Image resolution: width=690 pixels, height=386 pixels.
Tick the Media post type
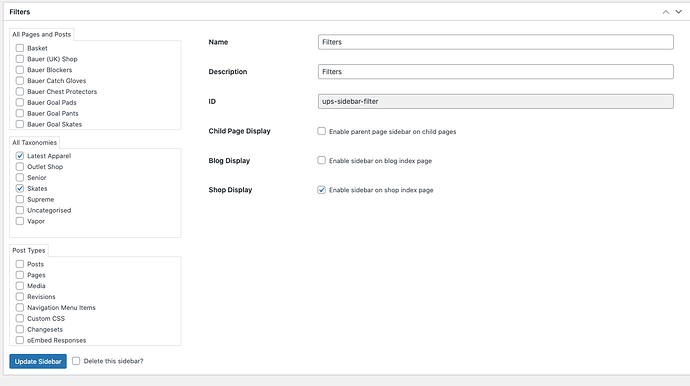[x=20, y=286]
